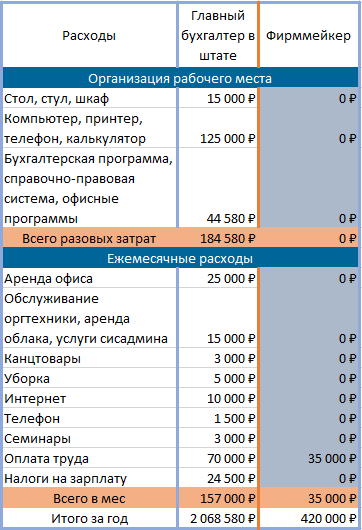Select the 'Бухгалтерская программа' expenses cell
Viewport: 362px width, 530px height.
90,188
